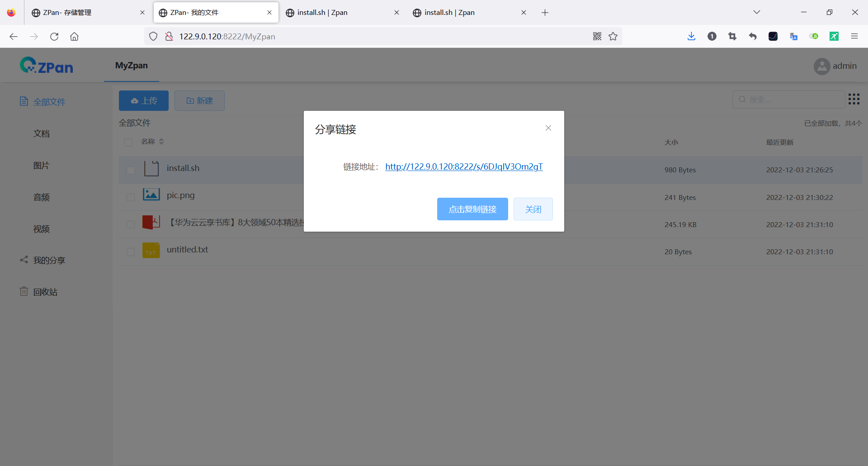The image size is (868, 466).
Task: Click the yellow TXT file icon
Action: click(x=151, y=250)
